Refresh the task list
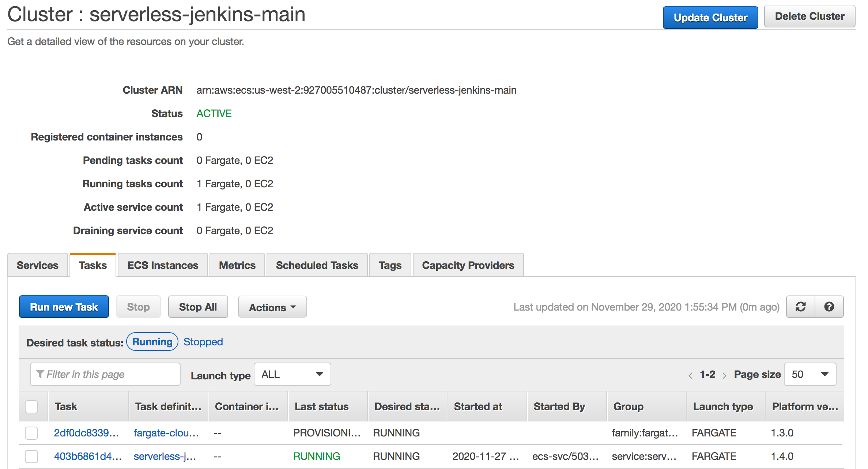This screenshot has height=469, width=868. (800, 307)
